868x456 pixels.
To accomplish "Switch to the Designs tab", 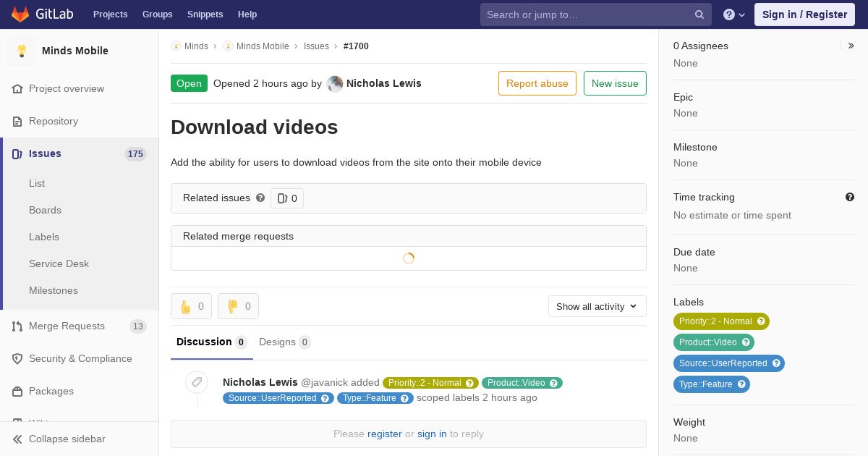I will click(x=285, y=342).
